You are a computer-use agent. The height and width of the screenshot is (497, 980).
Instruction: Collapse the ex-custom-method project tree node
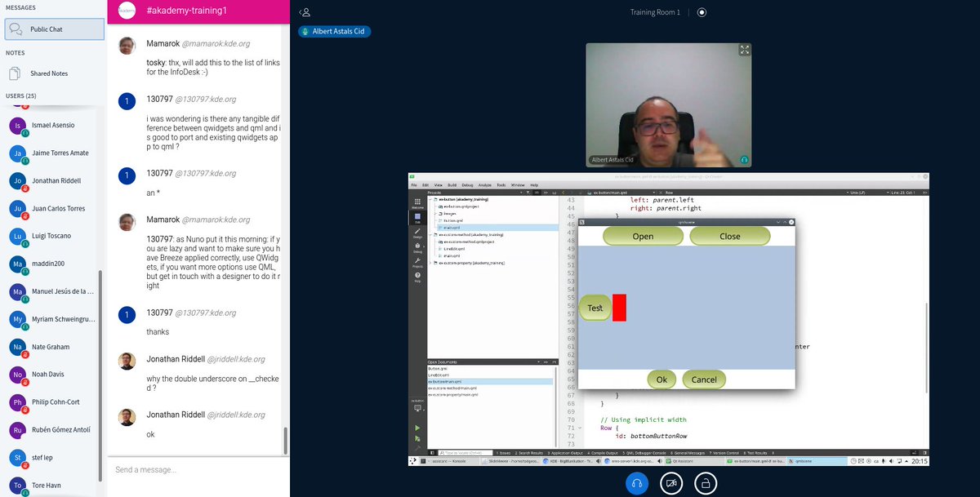(432, 234)
